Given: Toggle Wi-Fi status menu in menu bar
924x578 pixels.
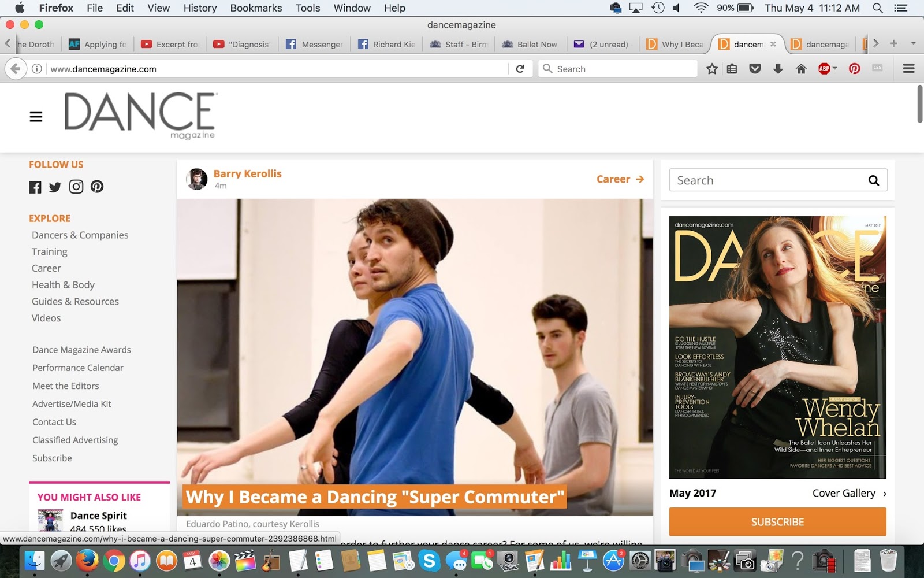Looking at the screenshot, I should point(701,8).
